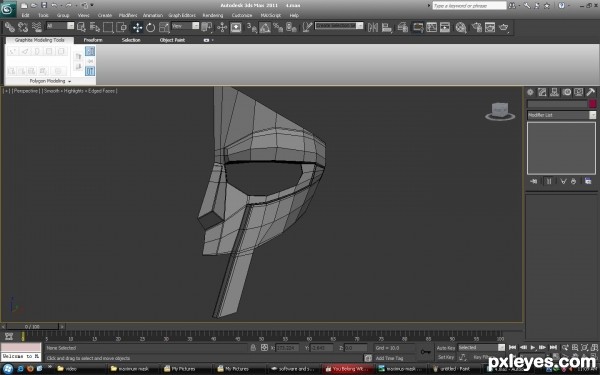
Task: Switch to the Create command panel tab
Action: pos(530,92)
